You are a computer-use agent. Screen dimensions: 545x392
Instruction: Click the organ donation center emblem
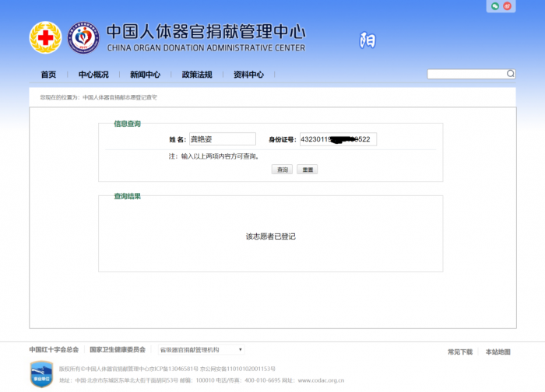point(83,37)
